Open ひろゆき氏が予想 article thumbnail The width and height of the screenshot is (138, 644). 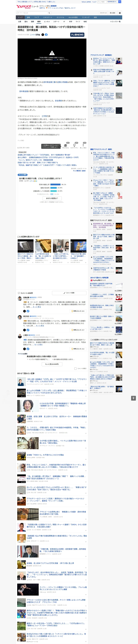click(28, 406)
